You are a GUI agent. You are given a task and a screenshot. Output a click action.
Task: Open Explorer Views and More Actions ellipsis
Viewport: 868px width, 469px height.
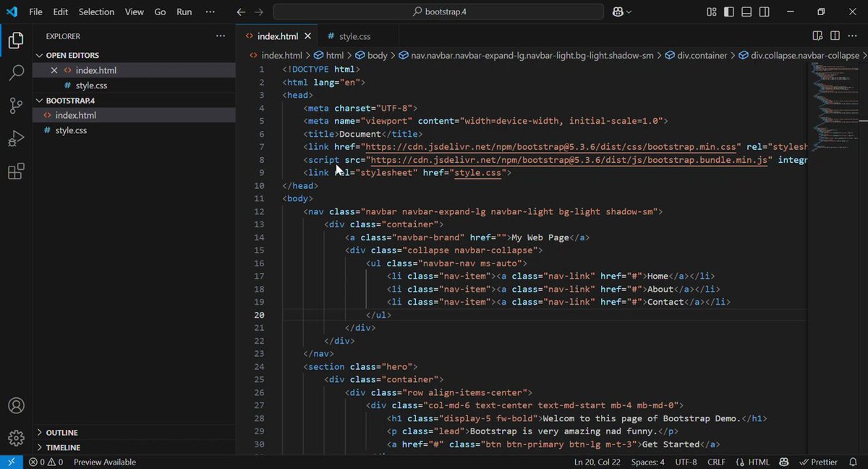tap(221, 36)
